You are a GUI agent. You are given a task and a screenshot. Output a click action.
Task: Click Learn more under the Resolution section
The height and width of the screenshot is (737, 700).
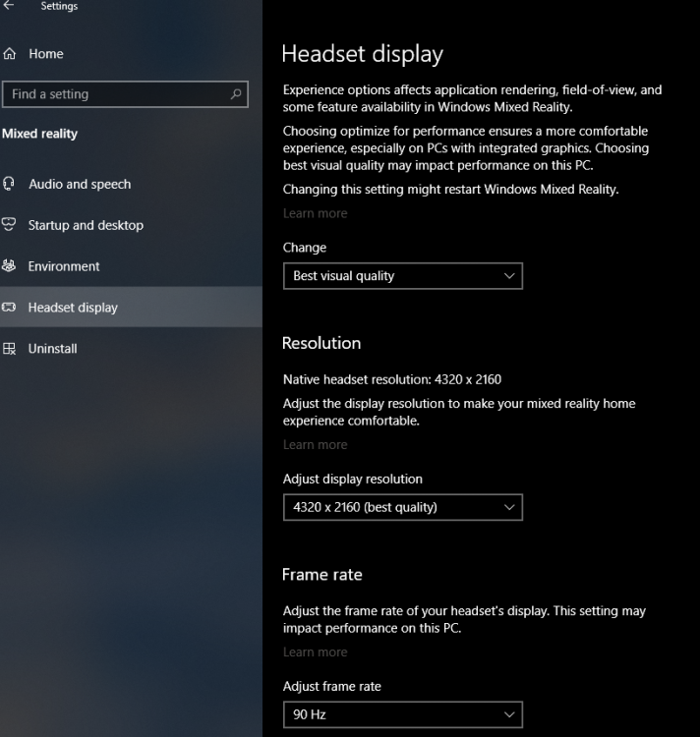point(315,444)
